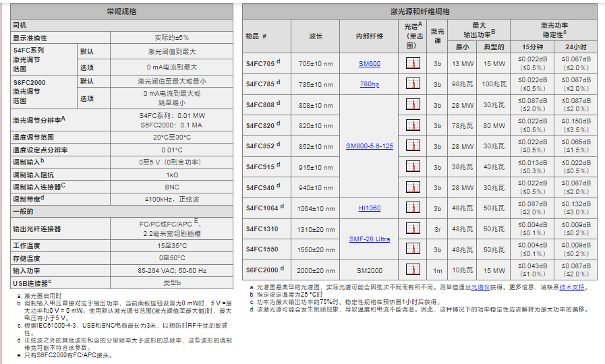The height and width of the screenshot is (364, 605).
Task: Show the S6FC2000 spectrum graph icon
Action: (413, 270)
